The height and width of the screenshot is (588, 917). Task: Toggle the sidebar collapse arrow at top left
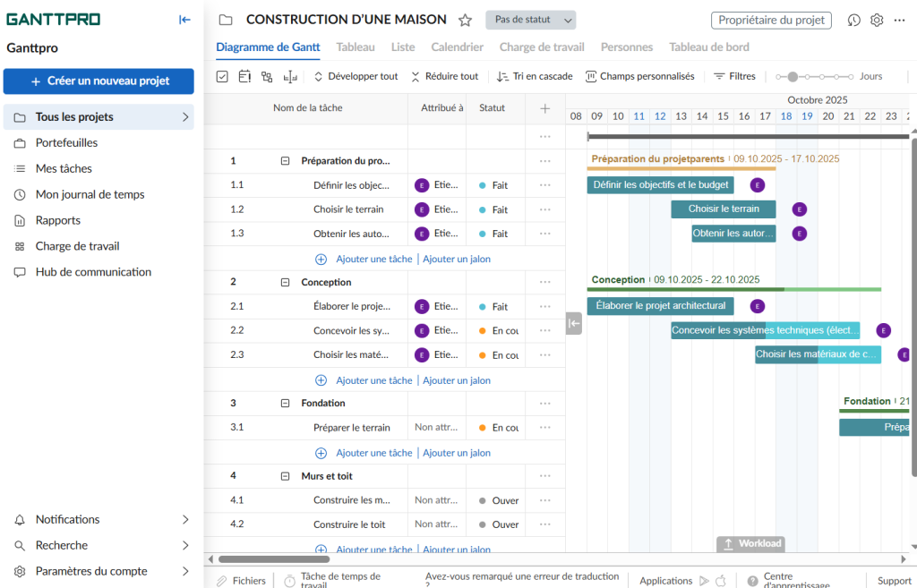click(184, 19)
